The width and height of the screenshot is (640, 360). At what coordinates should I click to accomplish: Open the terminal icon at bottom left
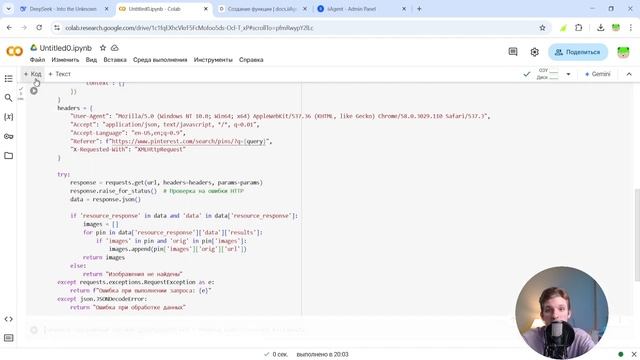click(x=9, y=338)
